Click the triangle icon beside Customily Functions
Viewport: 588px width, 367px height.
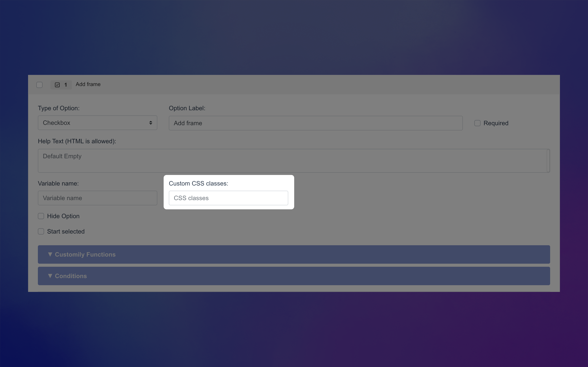[x=50, y=254]
